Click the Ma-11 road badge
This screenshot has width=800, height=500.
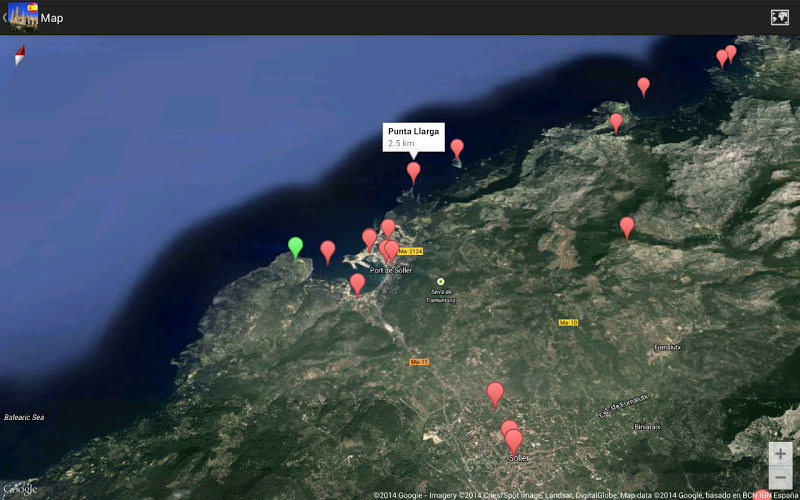[419, 361]
